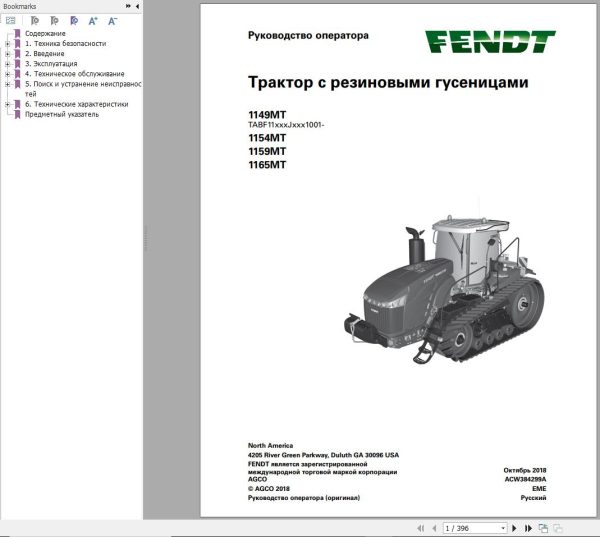The width and height of the screenshot is (600, 537).
Task: Click model number 1149MT
Action: 267,114
